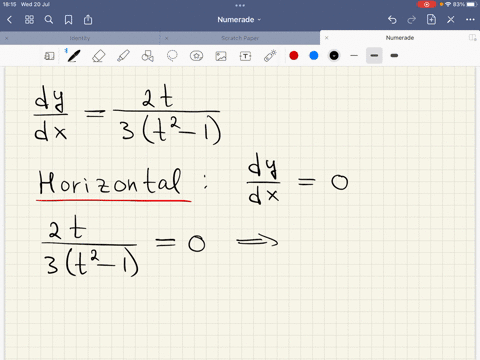Pick the medium stroke width

coord(374,56)
